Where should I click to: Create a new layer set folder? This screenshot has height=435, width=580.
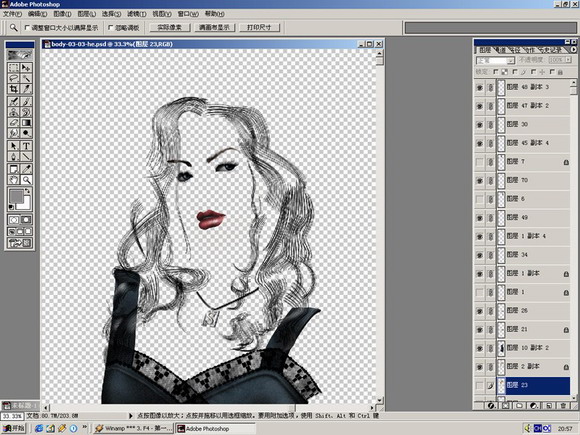(x=519, y=406)
